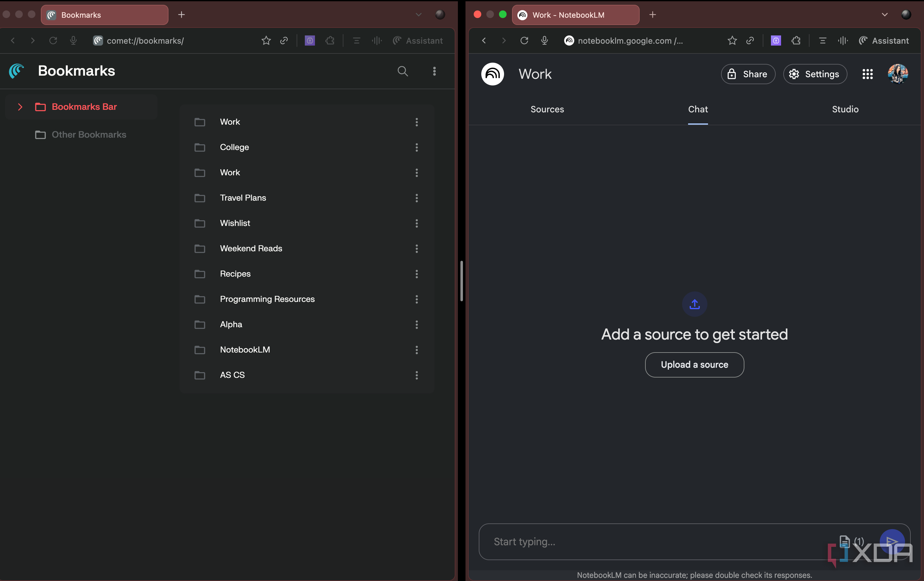Open the Wishlist folder

(x=235, y=223)
